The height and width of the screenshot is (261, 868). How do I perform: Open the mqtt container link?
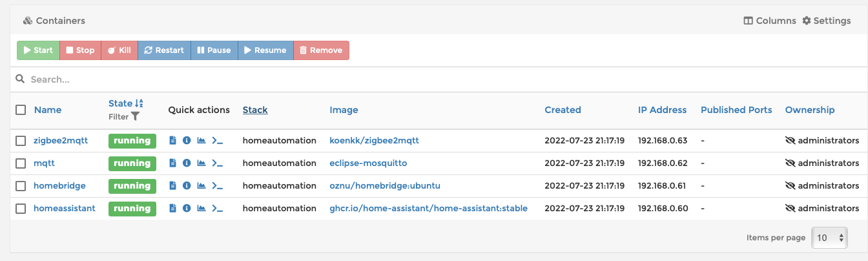(45, 163)
